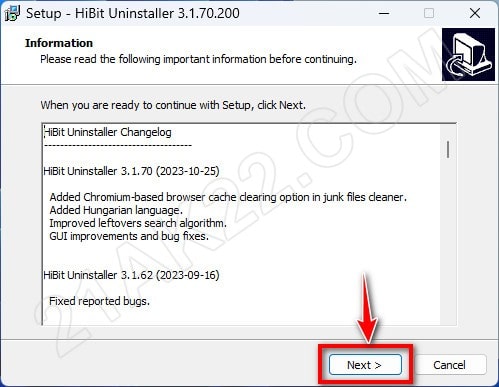The width and height of the screenshot is (499, 387).
Task: Click the 'HiBit Uninstaller 3.1.62 (2023-09-16)' line
Action: click(x=131, y=275)
